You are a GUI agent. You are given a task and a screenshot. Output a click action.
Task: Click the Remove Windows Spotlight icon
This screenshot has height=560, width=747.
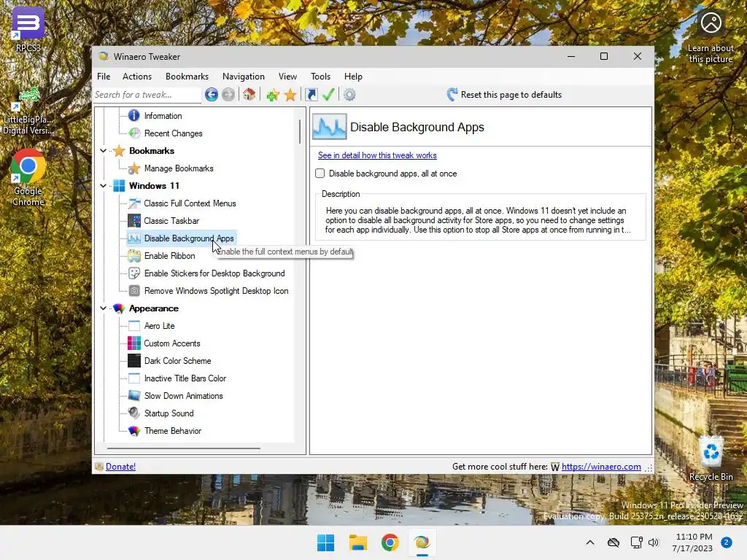coord(134,291)
